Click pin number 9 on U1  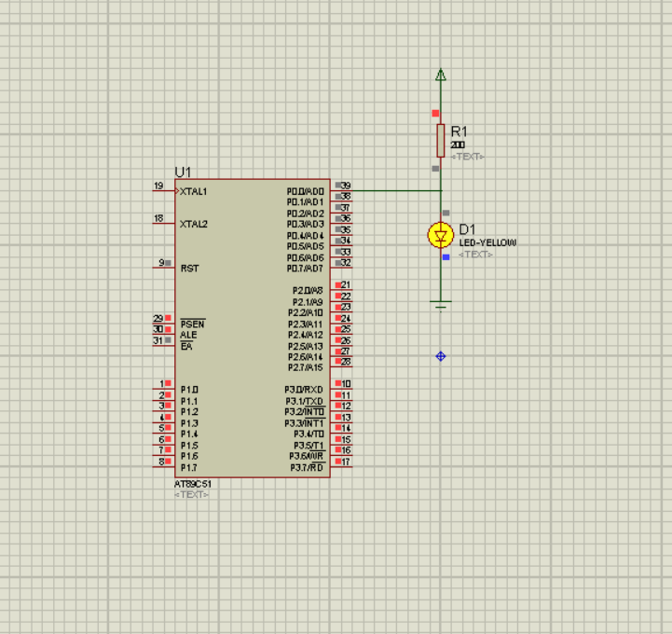tap(161, 262)
